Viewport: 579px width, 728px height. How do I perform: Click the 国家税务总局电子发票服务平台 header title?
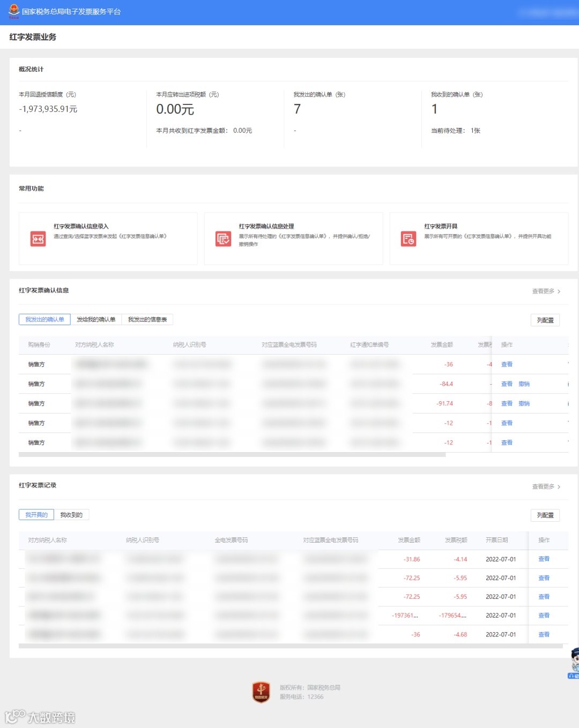71,11
